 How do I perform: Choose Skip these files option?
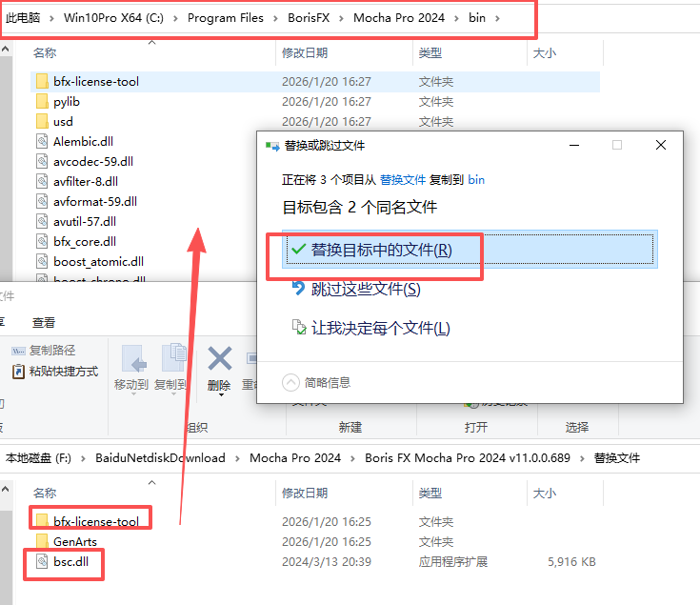(356, 289)
